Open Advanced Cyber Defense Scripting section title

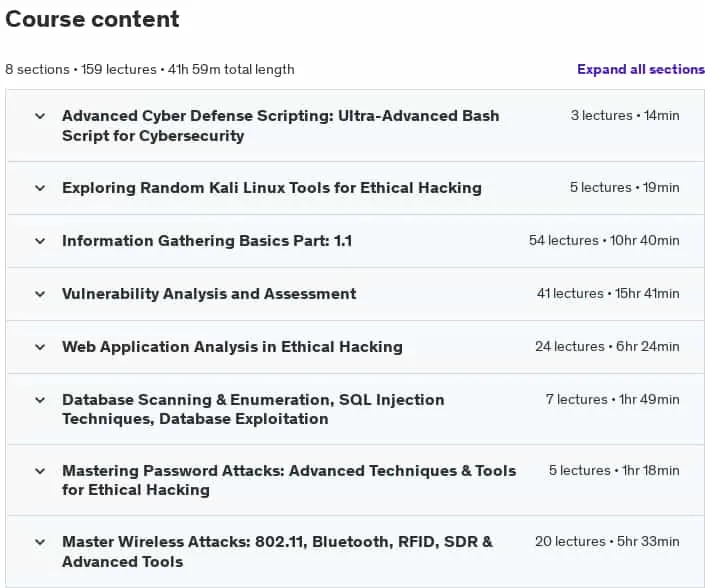pyautogui.click(x=281, y=125)
